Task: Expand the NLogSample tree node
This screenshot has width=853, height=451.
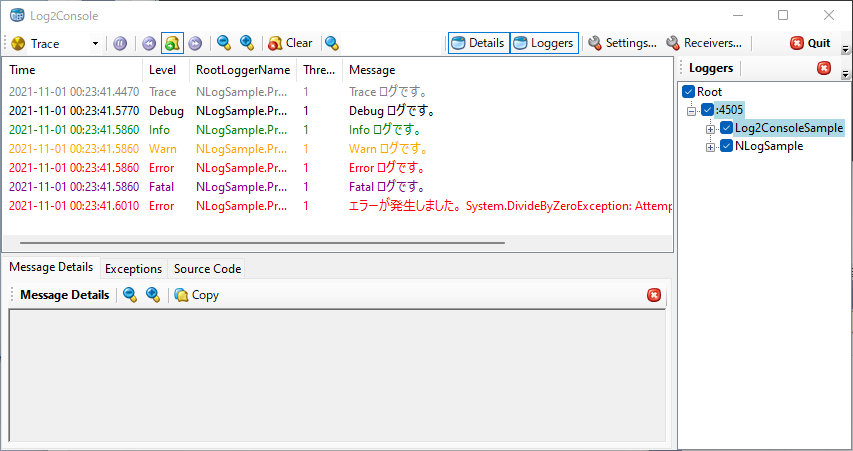Action: 710,147
